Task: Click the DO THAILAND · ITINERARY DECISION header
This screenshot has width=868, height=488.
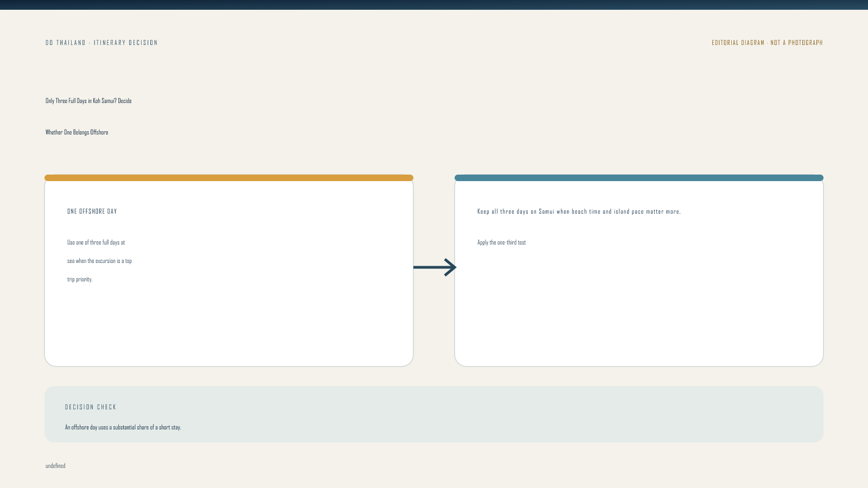Action: (x=101, y=43)
